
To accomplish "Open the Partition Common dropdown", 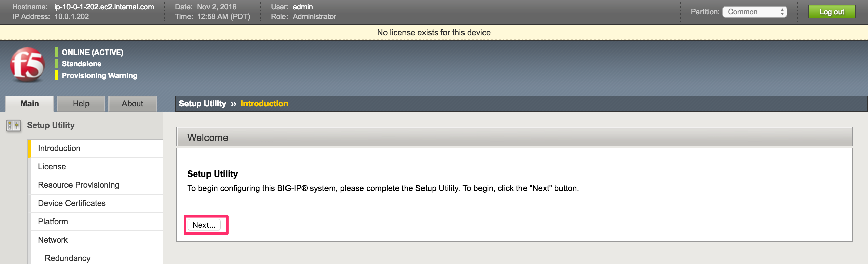I will click(x=754, y=12).
